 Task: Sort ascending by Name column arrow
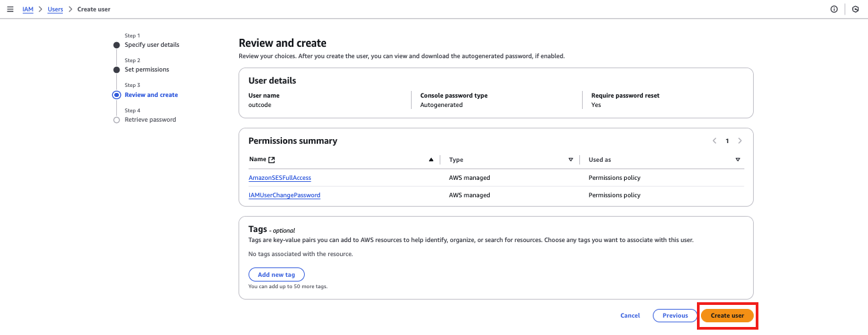click(431, 160)
